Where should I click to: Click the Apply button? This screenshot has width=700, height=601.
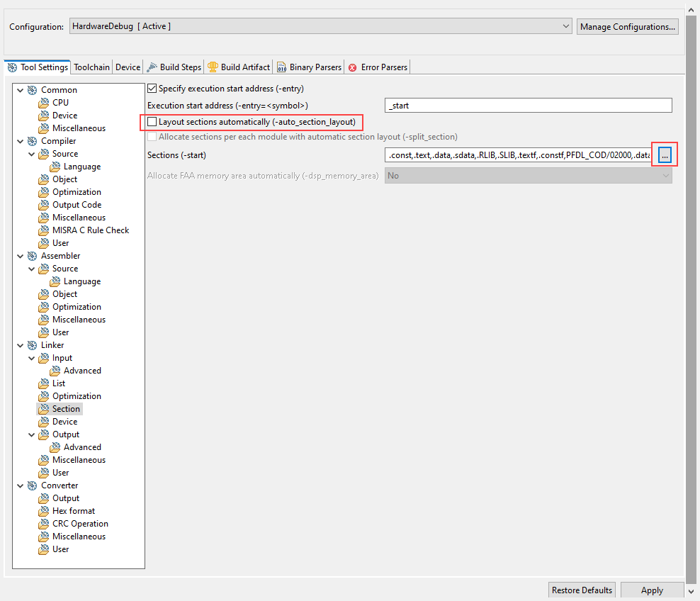[652, 590]
